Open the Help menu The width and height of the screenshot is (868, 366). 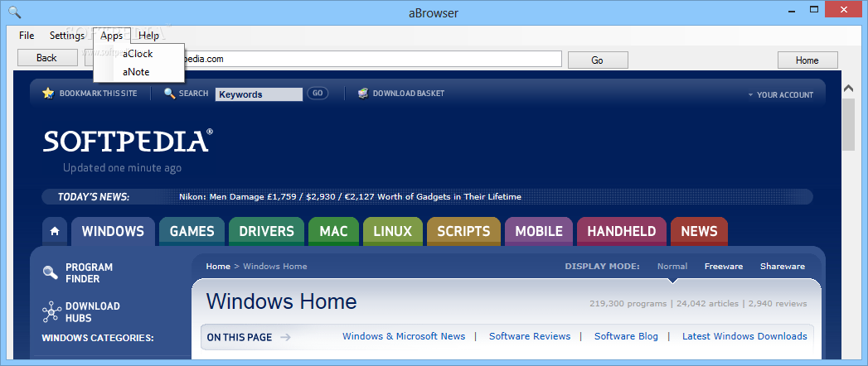click(x=149, y=36)
